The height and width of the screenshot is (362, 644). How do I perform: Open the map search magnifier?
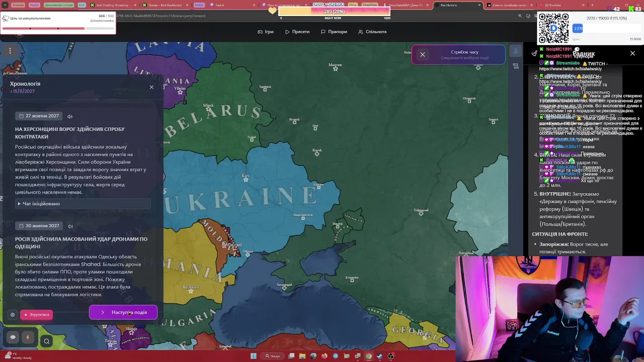click(46, 341)
